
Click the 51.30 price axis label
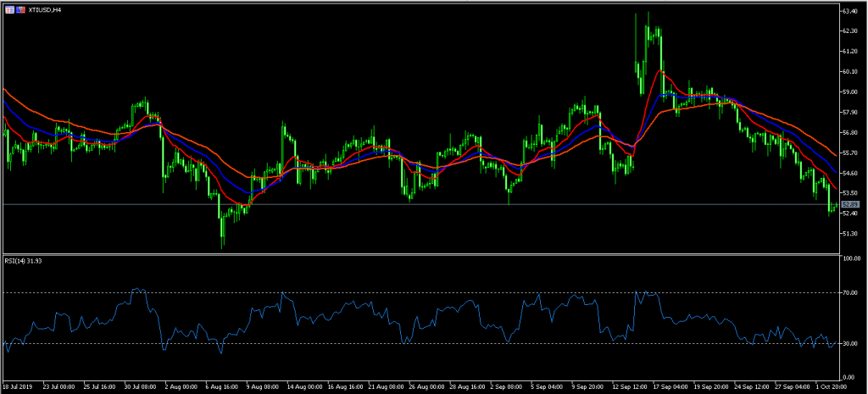(x=851, y=234)
